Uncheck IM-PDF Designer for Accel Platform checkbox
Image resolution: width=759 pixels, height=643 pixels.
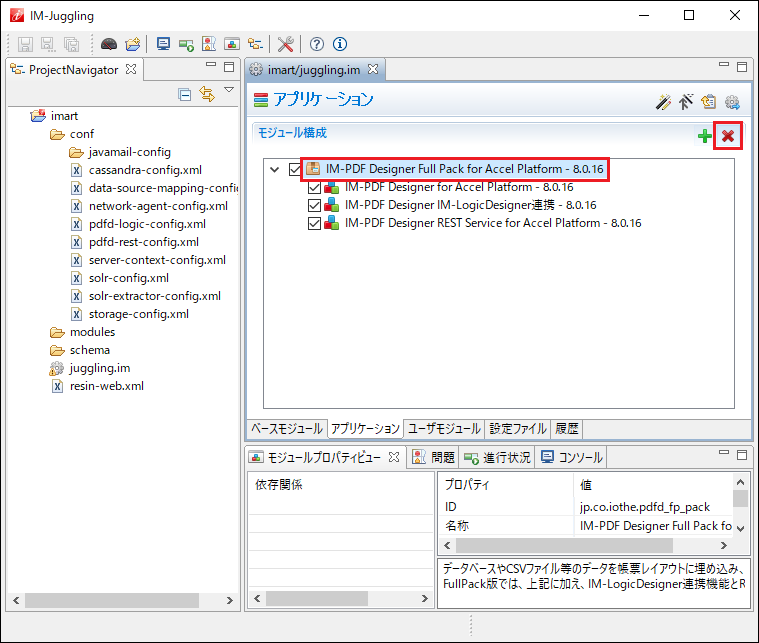point(314,187)
